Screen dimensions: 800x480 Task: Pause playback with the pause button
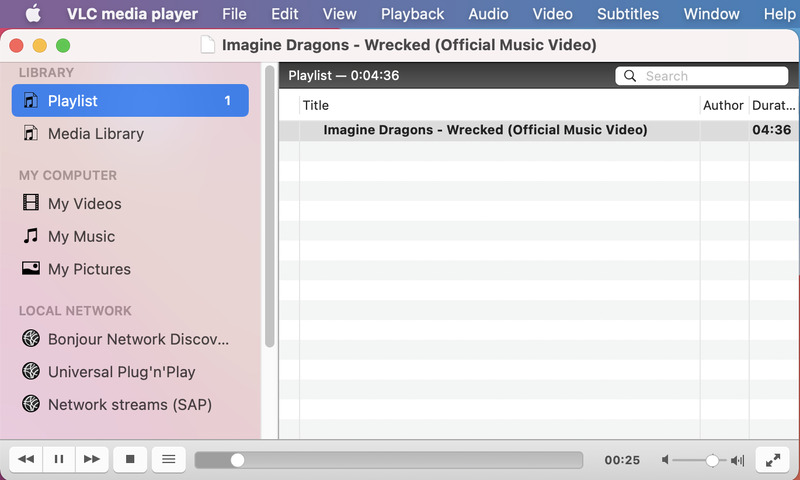(x=59, y=459)
